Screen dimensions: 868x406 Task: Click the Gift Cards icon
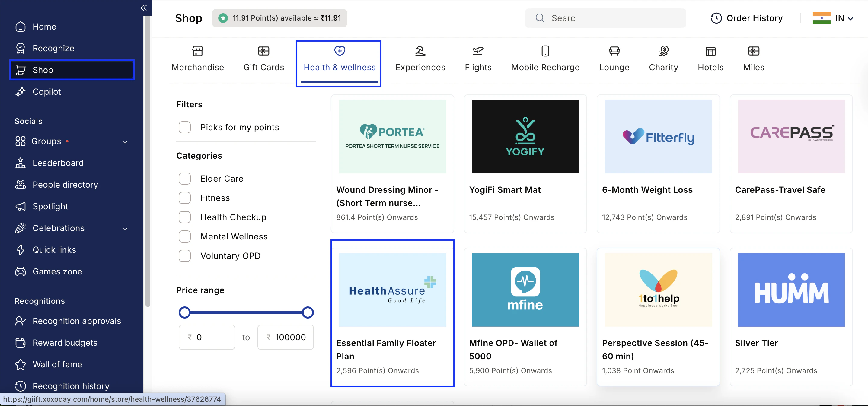(263, 51)
